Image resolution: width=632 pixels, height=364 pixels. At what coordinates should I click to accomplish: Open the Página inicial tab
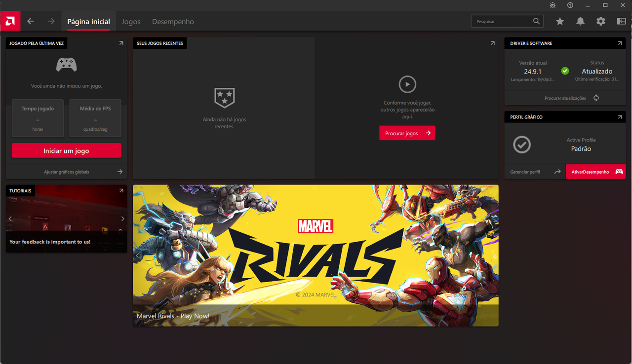pyautogui.click(x=89, y=22)
